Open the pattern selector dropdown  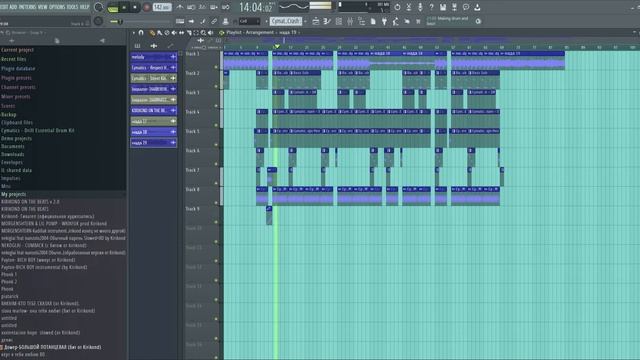tap(285, 21)
